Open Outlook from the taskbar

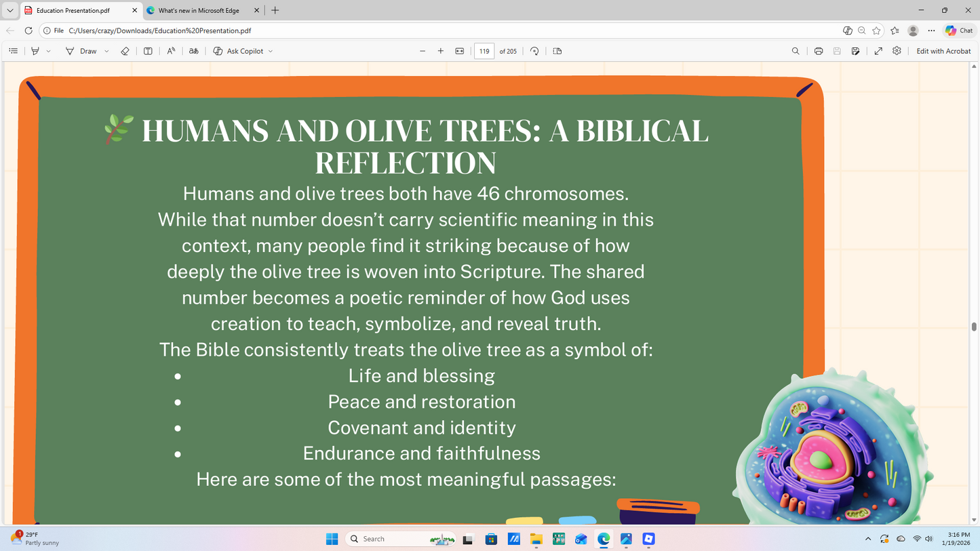point(581,539)
